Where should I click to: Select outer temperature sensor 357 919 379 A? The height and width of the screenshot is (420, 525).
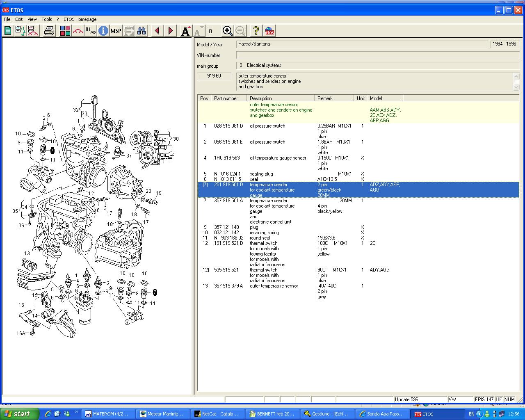coord(228,286)
